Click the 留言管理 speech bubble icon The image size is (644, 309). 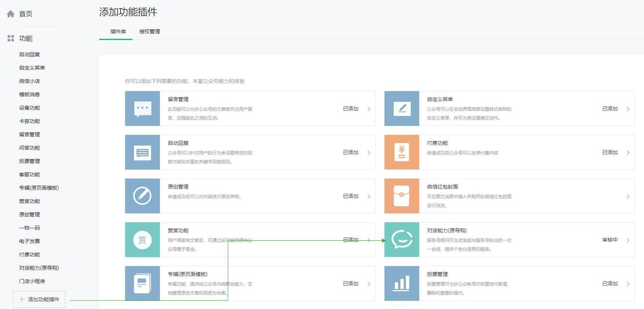(142, 108)
